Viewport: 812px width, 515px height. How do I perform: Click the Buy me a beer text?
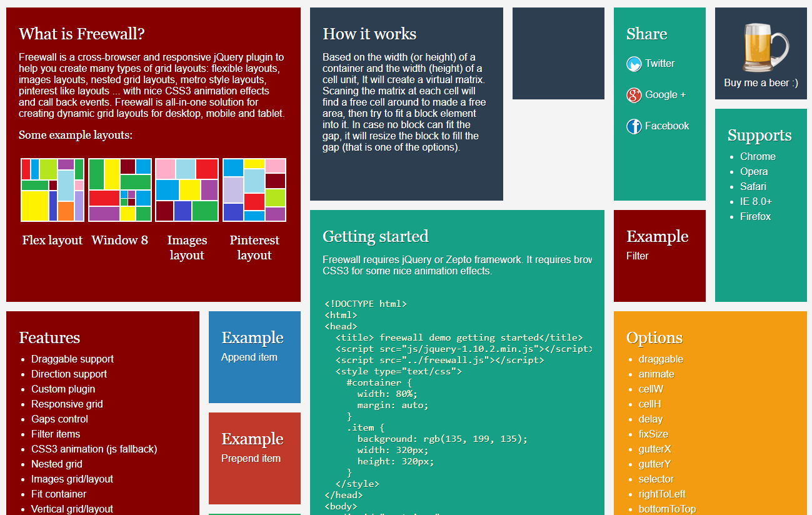pyautogui.click(x=761, y=82)
